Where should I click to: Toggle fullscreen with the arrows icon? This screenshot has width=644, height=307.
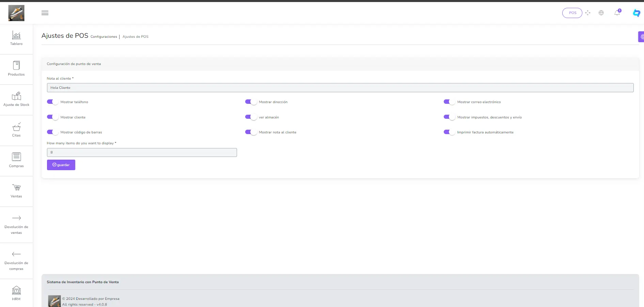pos(588,13)
